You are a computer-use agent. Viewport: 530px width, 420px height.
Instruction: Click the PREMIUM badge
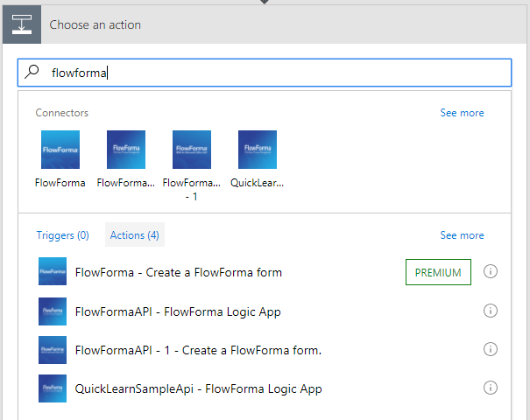[x=438, y=272]
